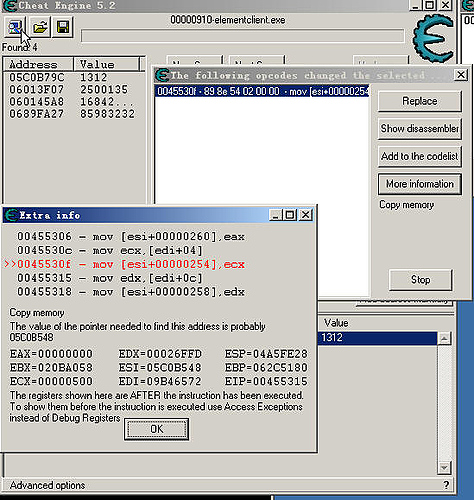474x500 pixels.
Task: Click the ESI=05C0B548 register value
Action: [160, 367]
